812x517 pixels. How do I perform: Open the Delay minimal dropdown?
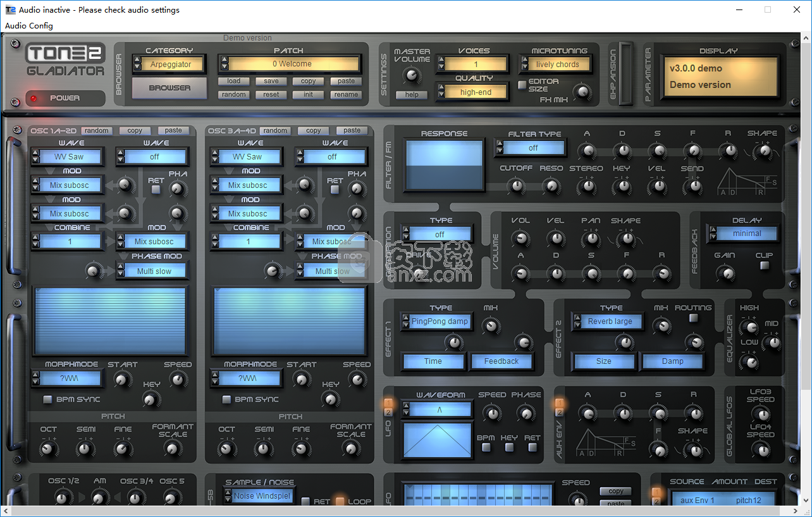(744, 234)
